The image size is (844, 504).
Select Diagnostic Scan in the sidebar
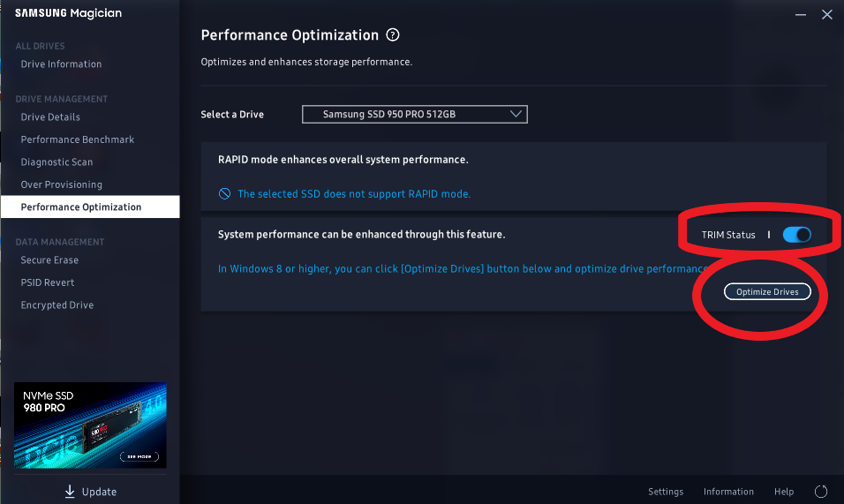57,162
